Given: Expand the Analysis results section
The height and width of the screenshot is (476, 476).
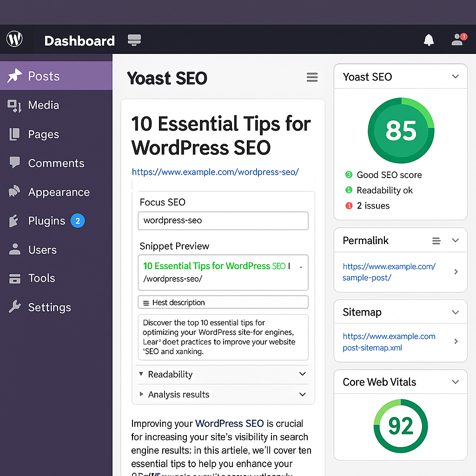Looking at the screenshot, I should point(302,394).
